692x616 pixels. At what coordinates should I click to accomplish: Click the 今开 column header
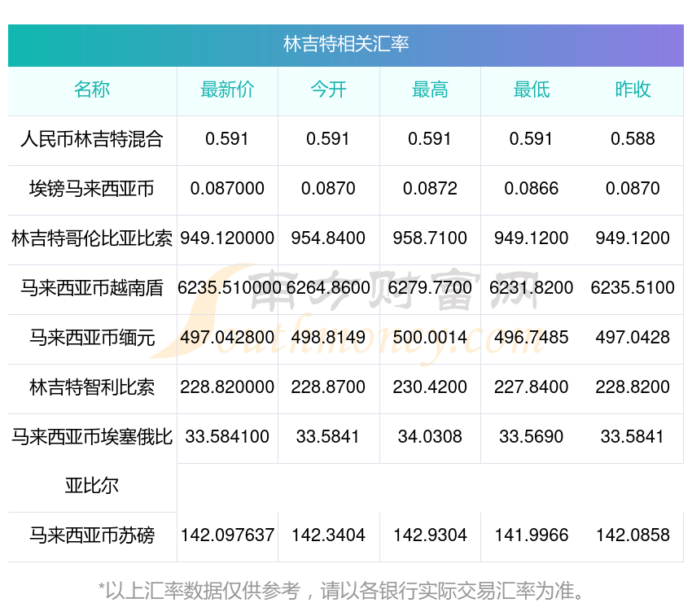328,90
